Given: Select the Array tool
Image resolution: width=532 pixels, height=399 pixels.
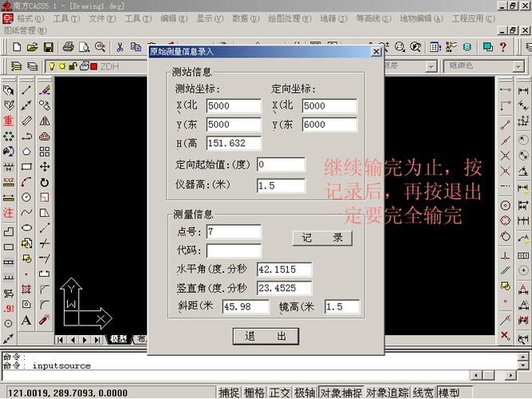Looking at the screenshot, I should click(45, 152).
